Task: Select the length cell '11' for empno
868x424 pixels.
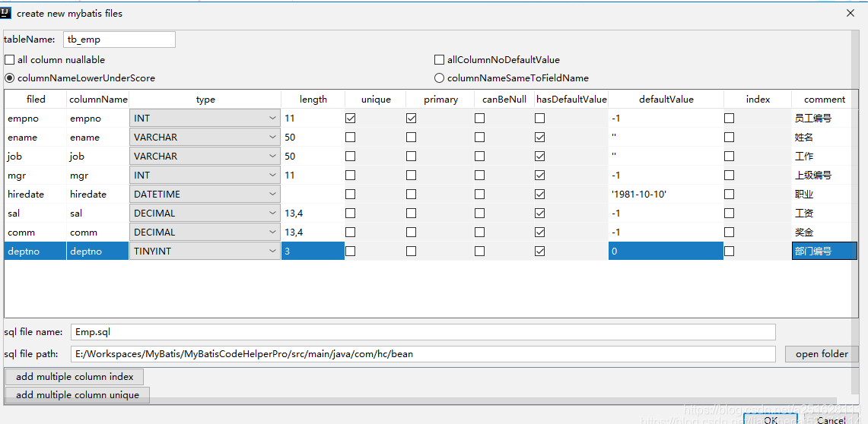Action: click(313, 119)
